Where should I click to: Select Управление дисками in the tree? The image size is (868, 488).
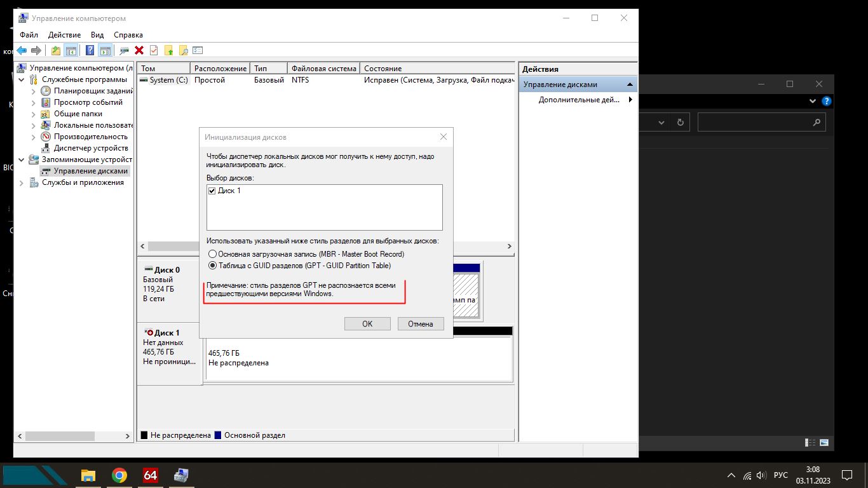[x=91, y=171]
